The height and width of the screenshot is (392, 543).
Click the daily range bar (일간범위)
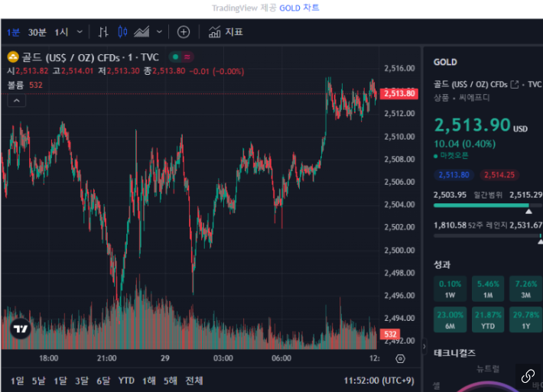(488, 206)
